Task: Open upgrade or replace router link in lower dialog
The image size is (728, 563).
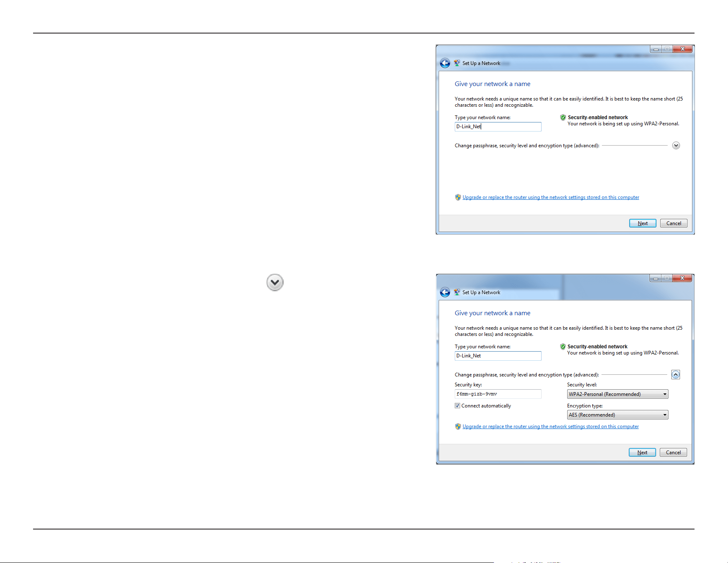Action: pyautogui.click(x=550, y=426)
